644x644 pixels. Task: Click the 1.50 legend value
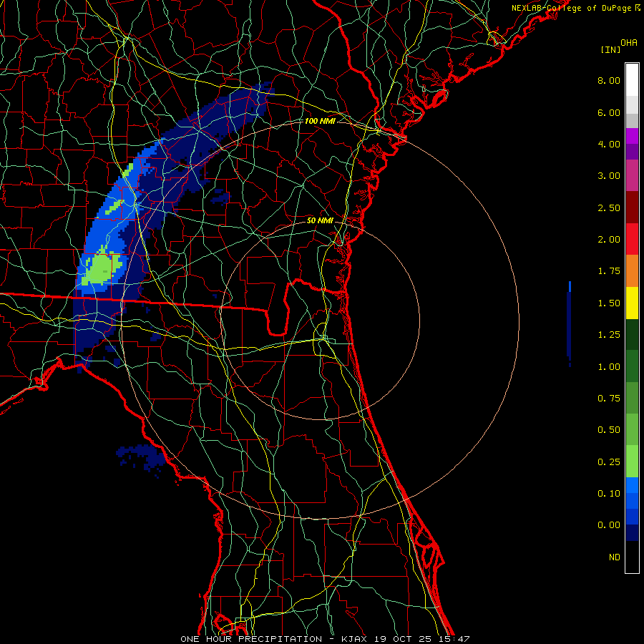point(609,303)
